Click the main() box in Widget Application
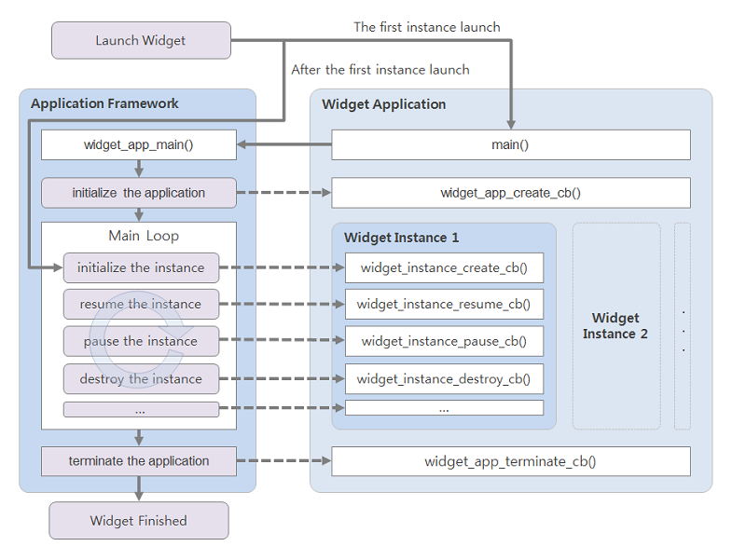The height and width of the screenshot is (560, 746). click(x=510, y=144)
